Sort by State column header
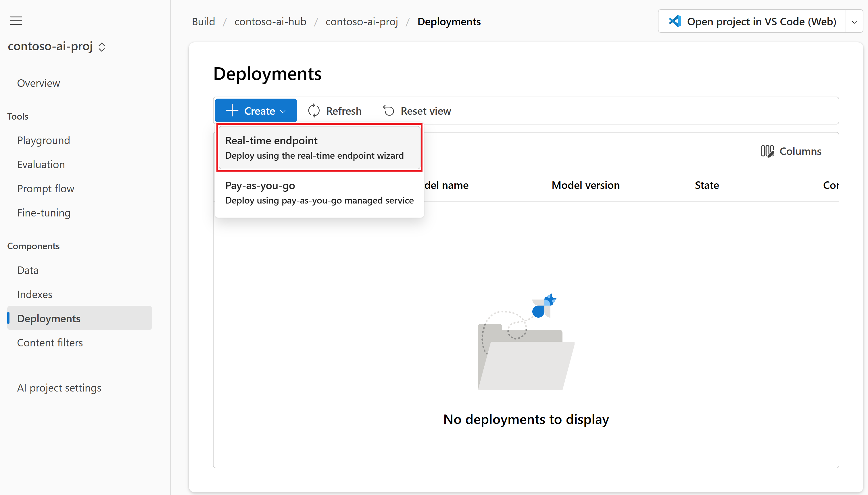The height and width of the screenshot is (495, 868). point(706,185)
